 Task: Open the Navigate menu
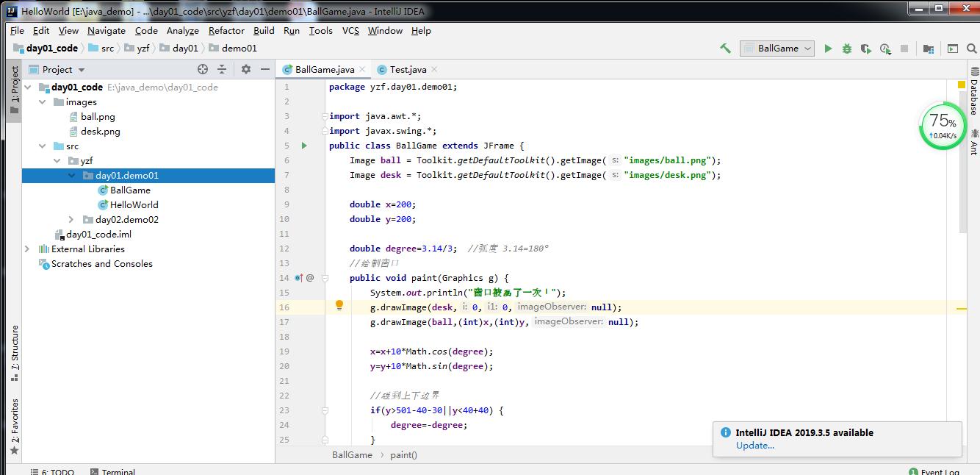[x=107, y=31]
